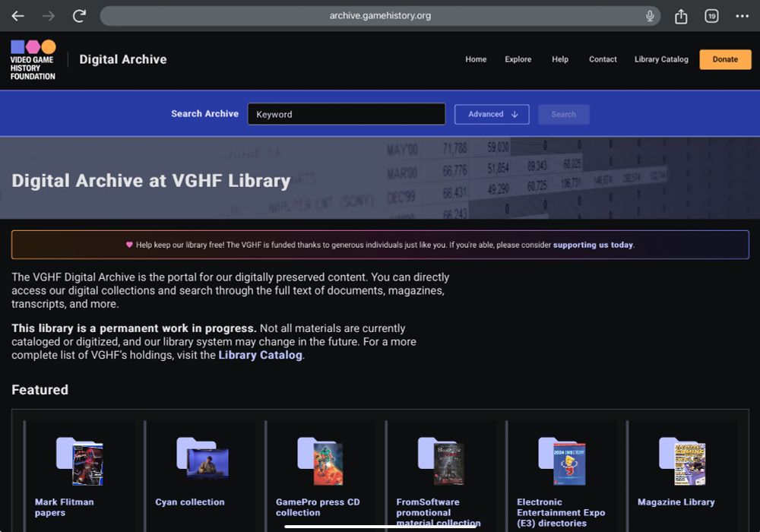The image size is (760, 532).
Task: Open Library Catalog in the top navigation
Action: click(x=661, y=59)
